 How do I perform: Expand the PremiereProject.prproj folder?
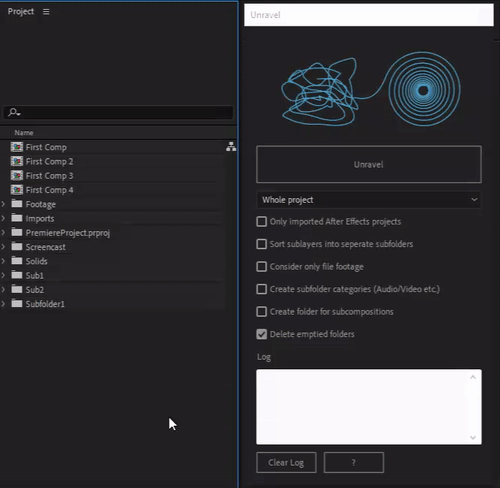(x=3, y=232)
